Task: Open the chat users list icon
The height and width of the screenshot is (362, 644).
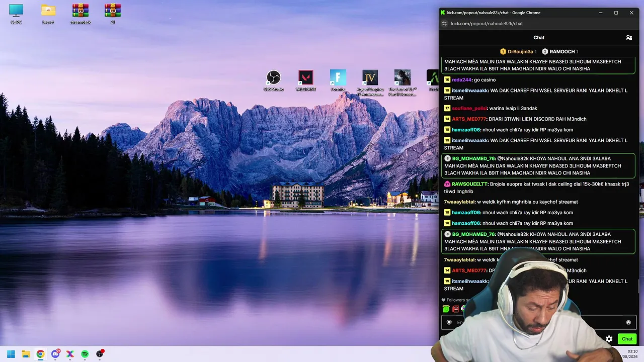Action: [x=629, y=38]
